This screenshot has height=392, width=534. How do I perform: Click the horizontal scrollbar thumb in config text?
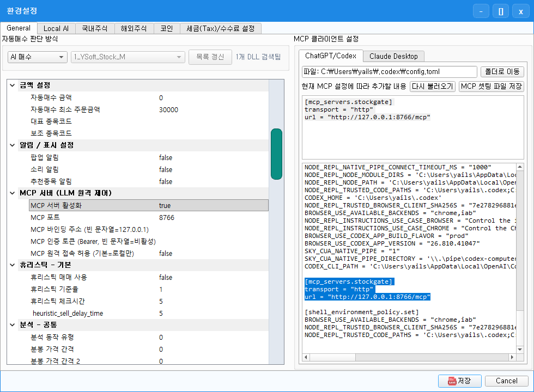pos(333,357)
